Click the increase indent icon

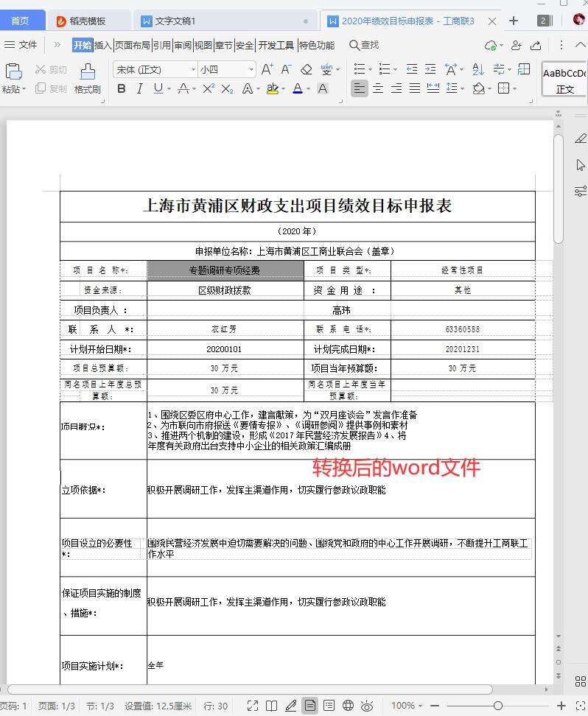coord(430,69)
